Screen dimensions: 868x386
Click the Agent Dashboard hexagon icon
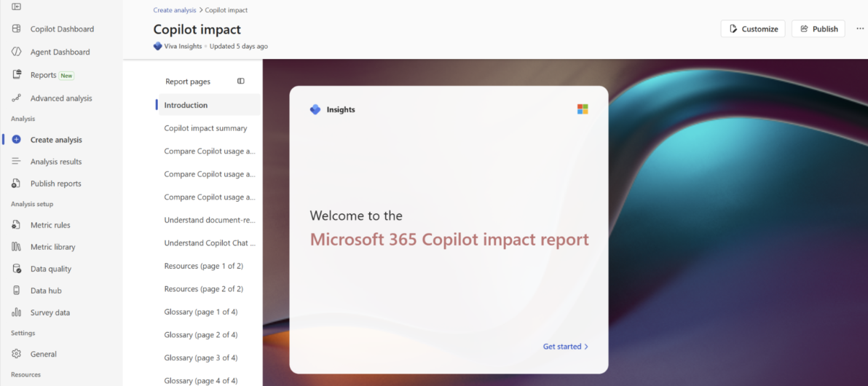tap(17, 52)
